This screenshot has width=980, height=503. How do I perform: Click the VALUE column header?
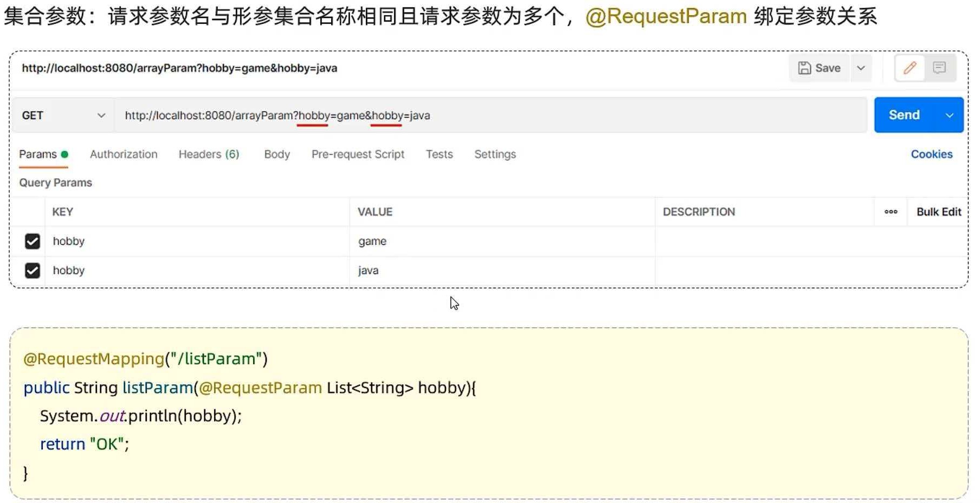(x=375, y=212)
